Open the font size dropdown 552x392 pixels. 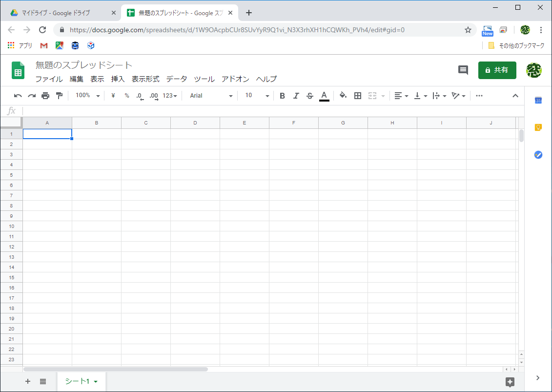tap(254, 95)
